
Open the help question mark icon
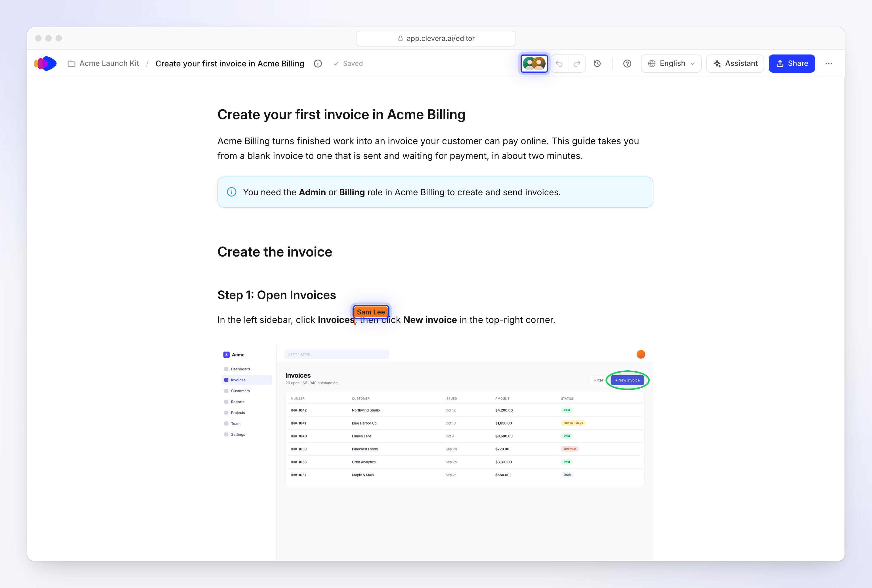[x=627, y=63]
